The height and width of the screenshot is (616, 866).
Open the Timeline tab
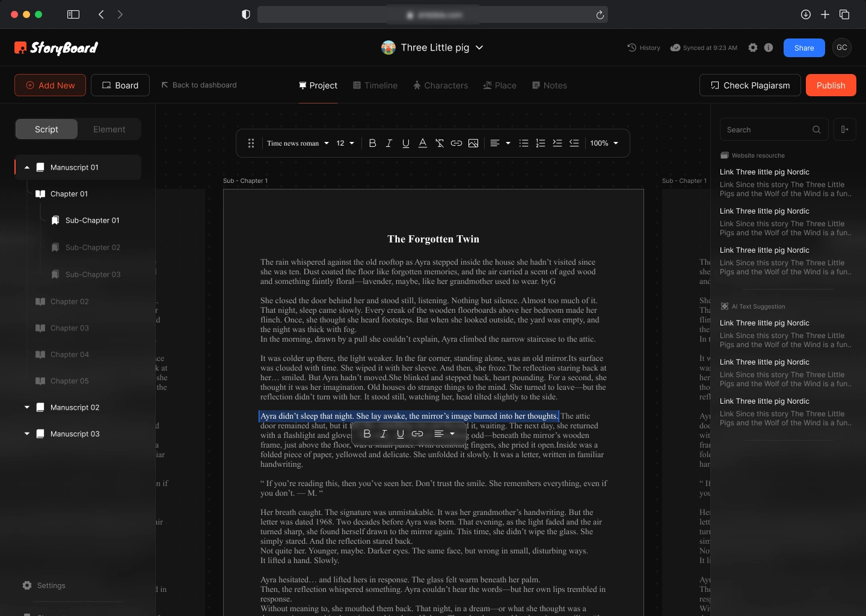tap(375, 85)
